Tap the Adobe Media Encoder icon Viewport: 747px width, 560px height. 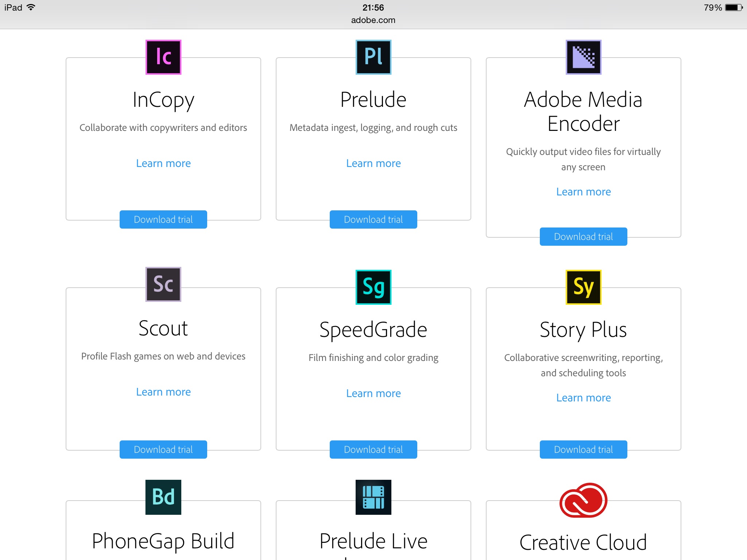(583, 57)
